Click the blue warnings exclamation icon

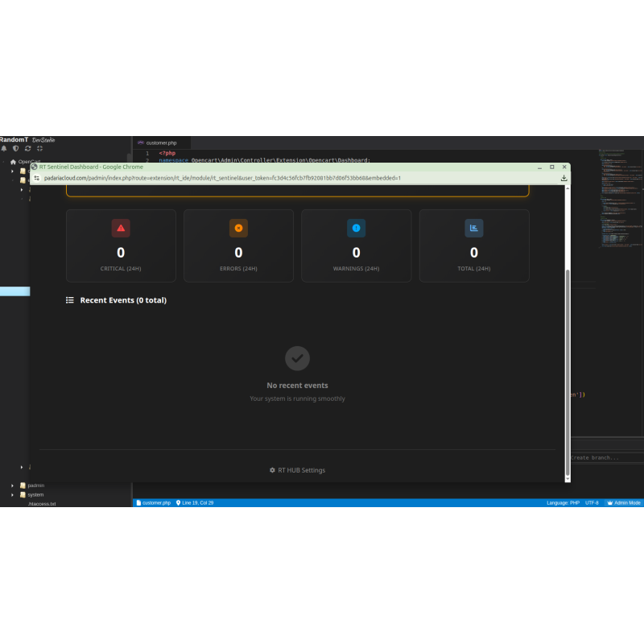click(x=356, y=228)
